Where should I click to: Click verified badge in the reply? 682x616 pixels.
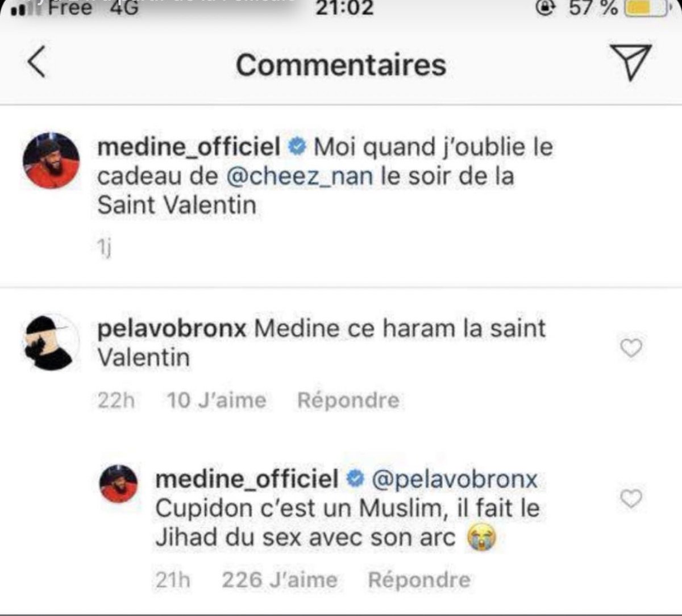355,480
